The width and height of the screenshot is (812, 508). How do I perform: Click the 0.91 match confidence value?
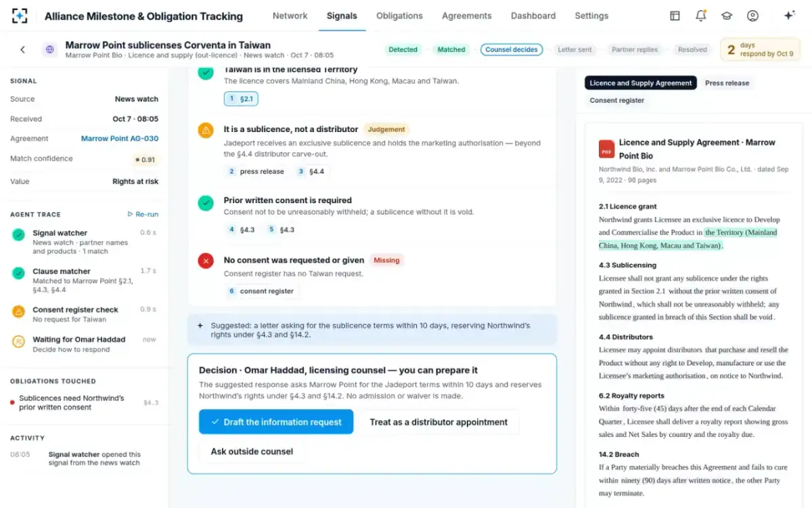145,160
